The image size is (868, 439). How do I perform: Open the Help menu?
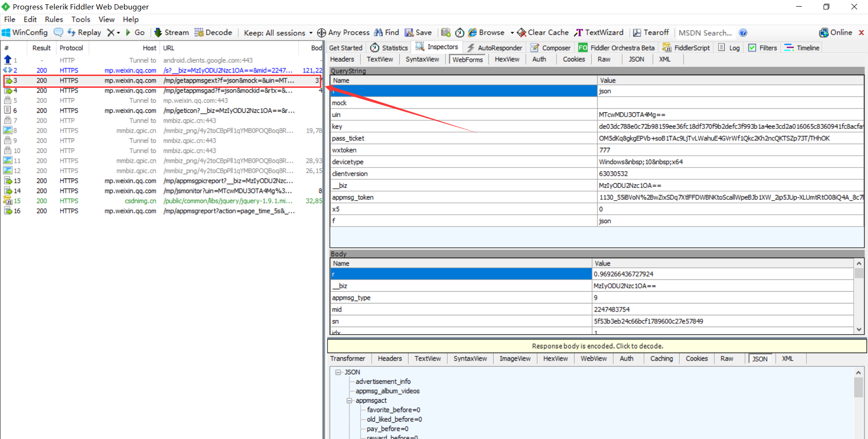pos(131,19)
